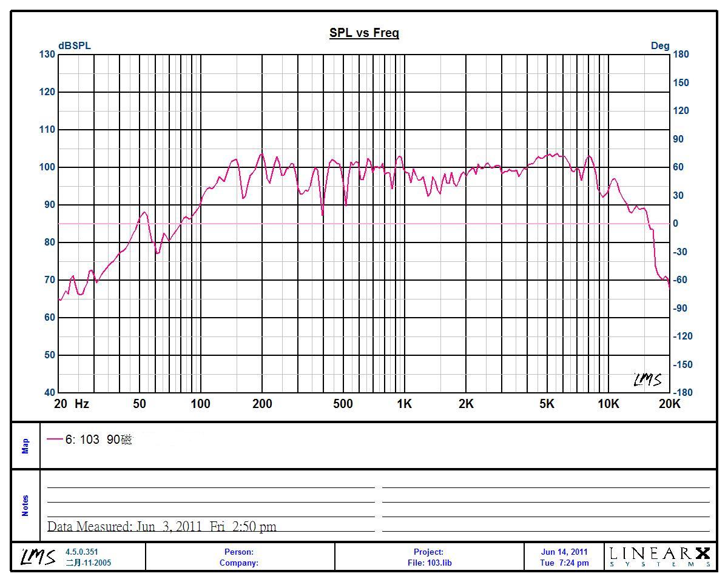
Task: Click the dBSPL left axis label
Action: coord(75,45)
